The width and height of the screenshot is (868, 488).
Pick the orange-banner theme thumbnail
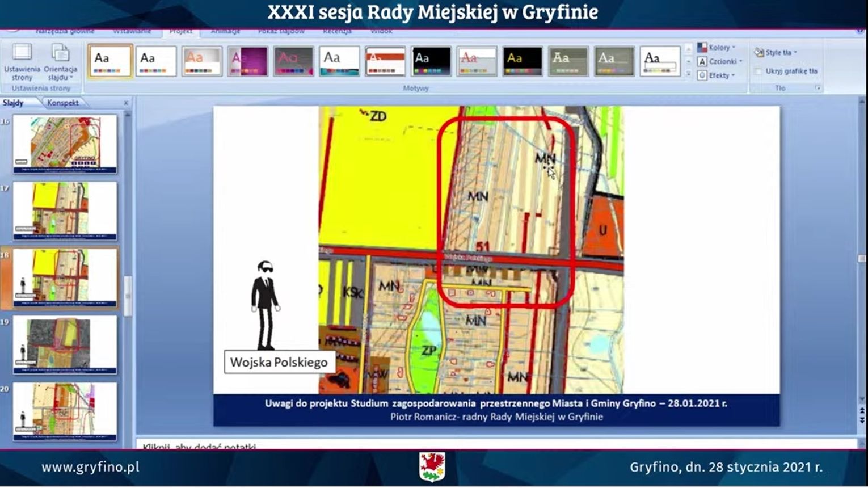(x=385, y=61)
